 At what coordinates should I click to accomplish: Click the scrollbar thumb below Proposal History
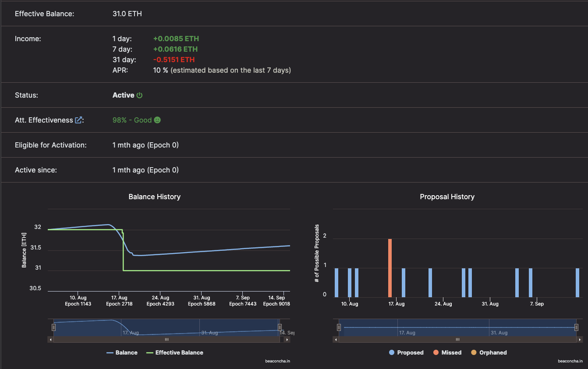click(457, 339)
